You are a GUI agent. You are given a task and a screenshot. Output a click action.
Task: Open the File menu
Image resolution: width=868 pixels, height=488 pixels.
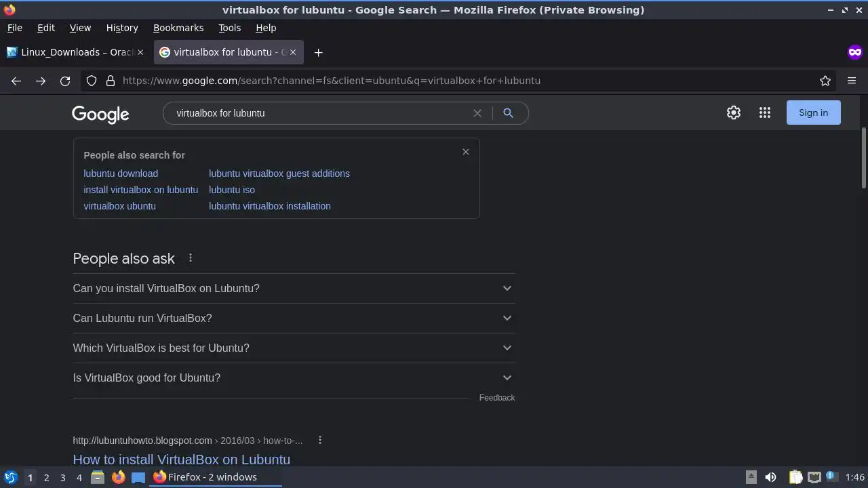click(x=14, y=28)
